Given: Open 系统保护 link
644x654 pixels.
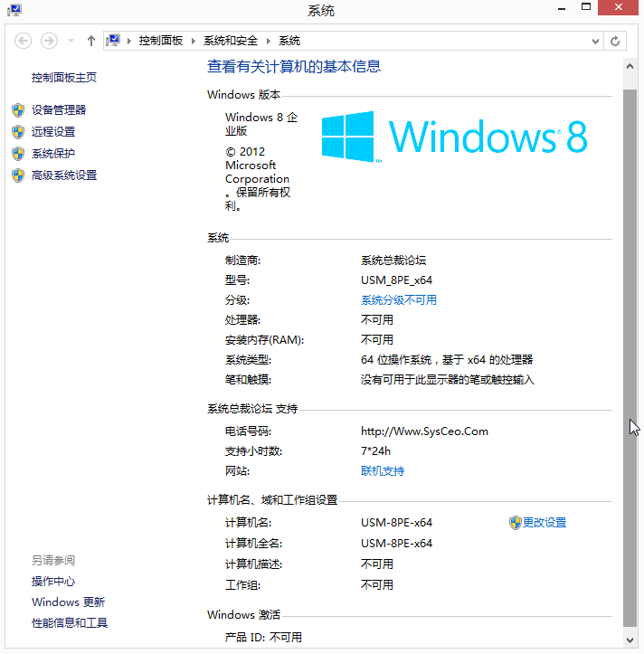Looking at the screenshot, I should pyautogui.click(x=53, y=153).
